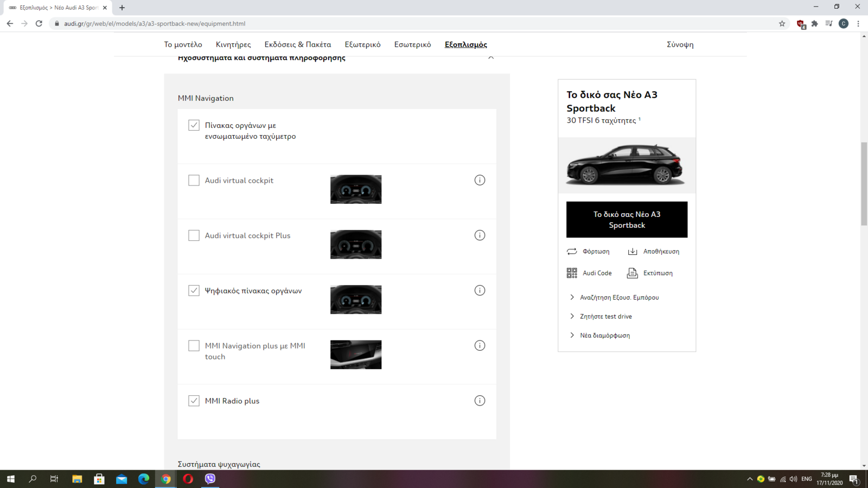
Task: Uncheck MMI Radio plus
Action: (194, 401)
